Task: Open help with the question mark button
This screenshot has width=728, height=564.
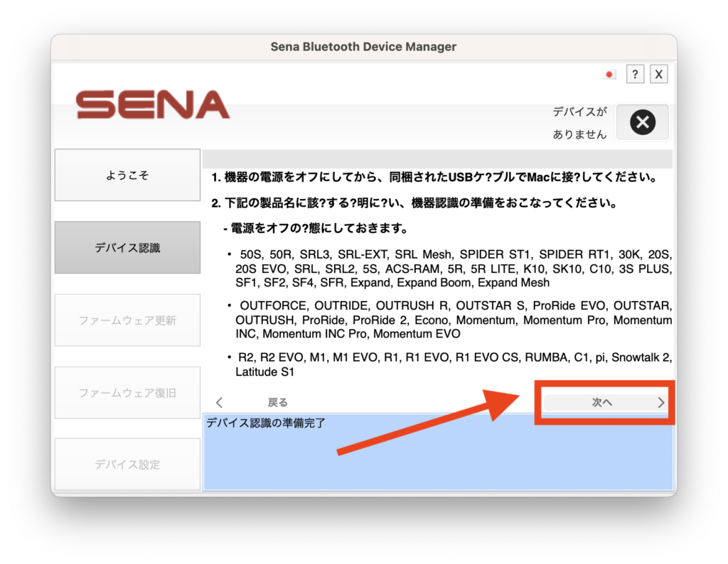Action: click(635, 74)
